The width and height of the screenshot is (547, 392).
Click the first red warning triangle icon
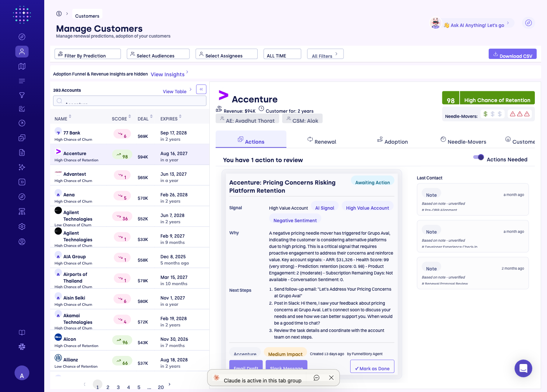tap(513, 114)
